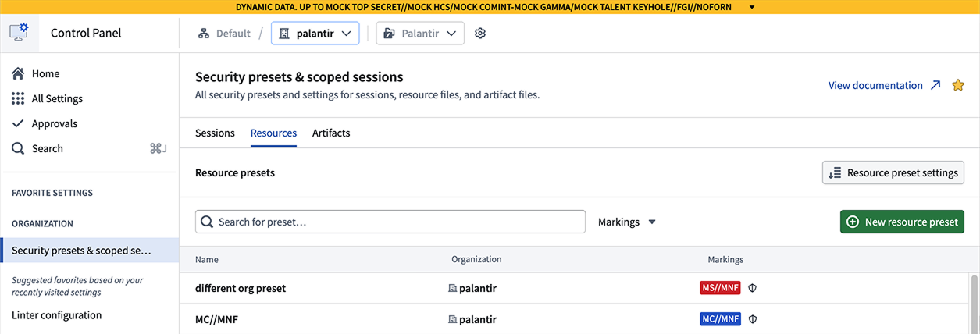Select Security presets & scoped sessions item

tap(90, 250)
